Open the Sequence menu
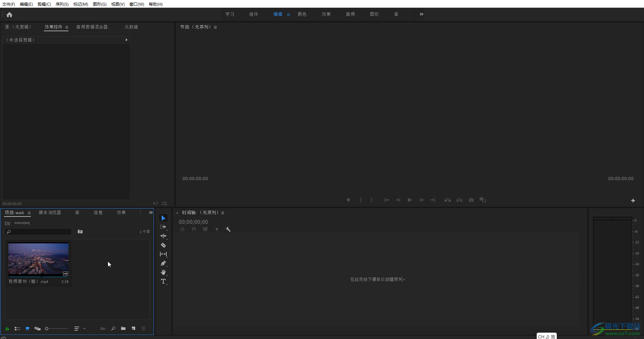 (62, 4)
